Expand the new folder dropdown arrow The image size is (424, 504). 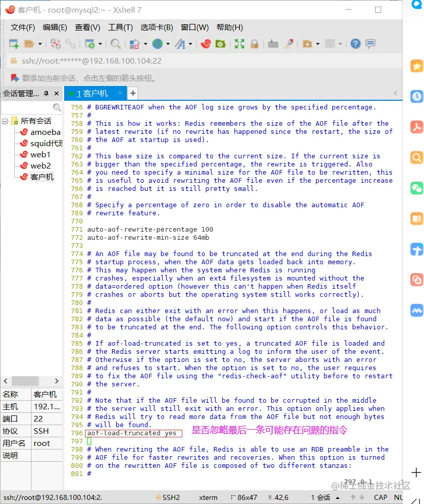318,44
